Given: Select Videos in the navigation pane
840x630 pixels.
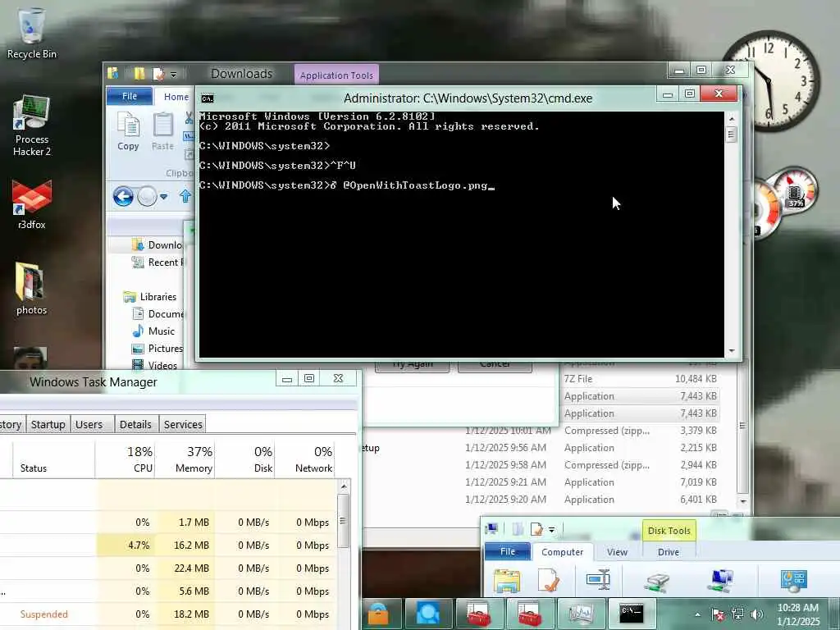Looking at the screenshot, I should click(155, 365).
